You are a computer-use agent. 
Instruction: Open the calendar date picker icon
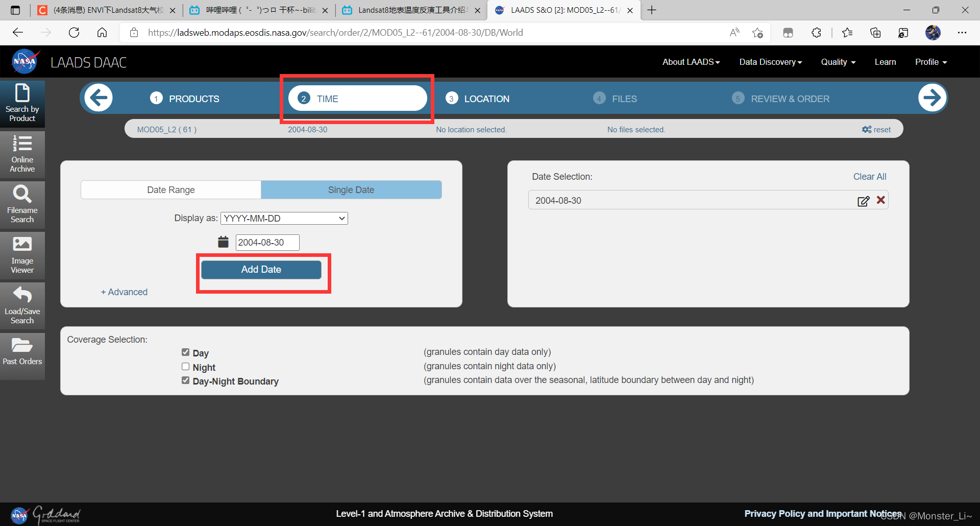point(223,242)
